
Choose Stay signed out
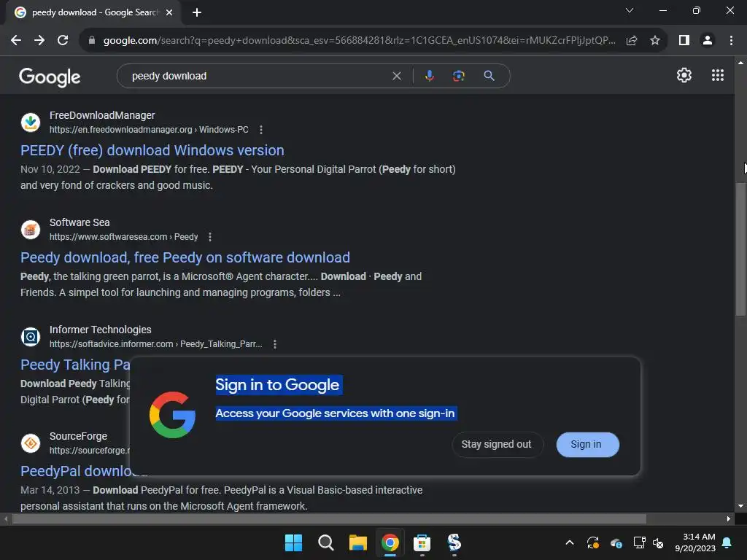[x=496, y=444]
